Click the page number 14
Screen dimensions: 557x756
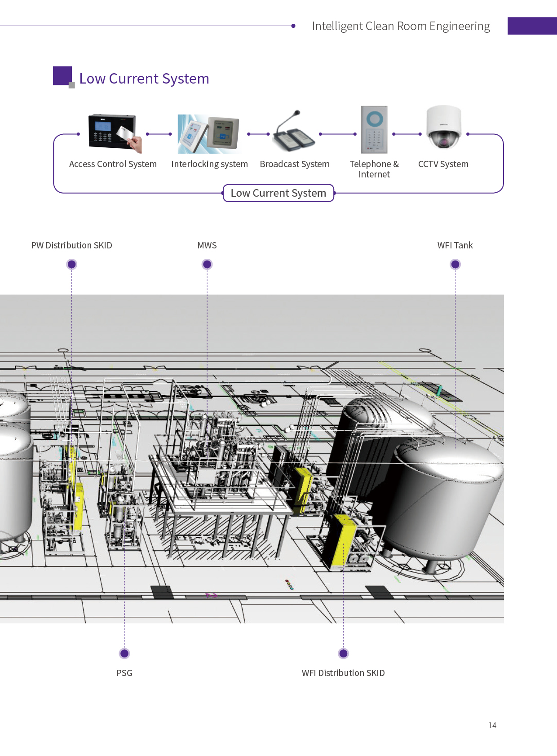point(492,725)
